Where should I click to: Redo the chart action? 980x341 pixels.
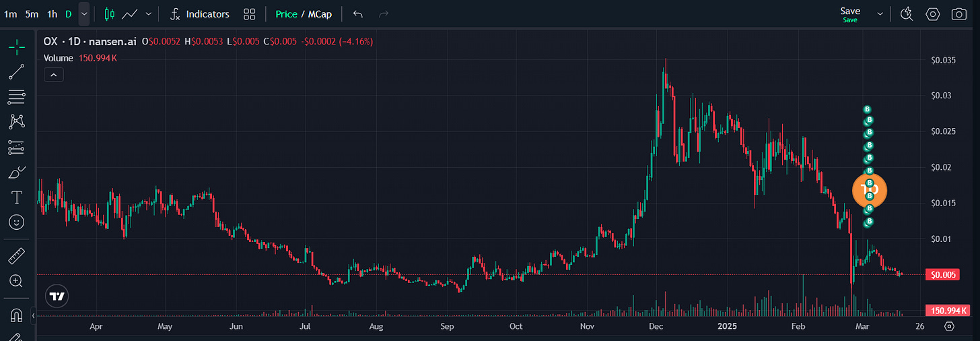(x=384, y=13)
